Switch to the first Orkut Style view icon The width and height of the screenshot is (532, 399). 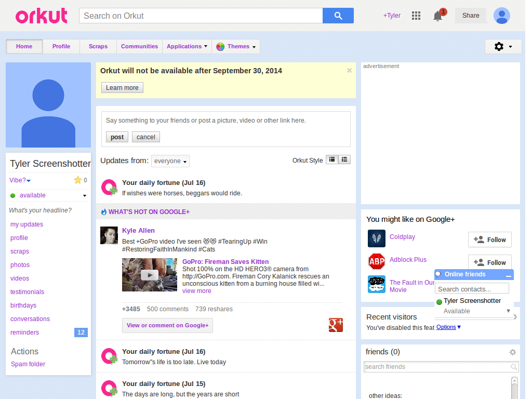pyautogui.click(x=332, y=159)
